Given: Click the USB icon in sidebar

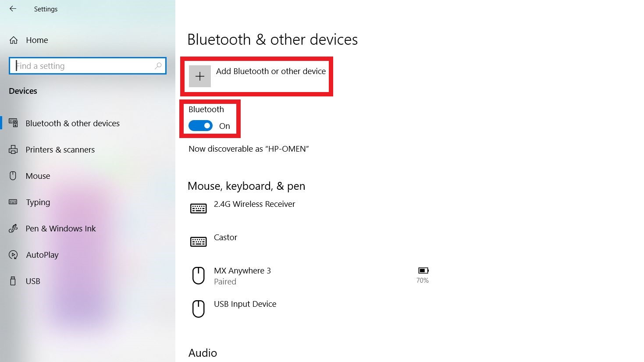Looking at the screenshot, I should [x=13, y=281].
